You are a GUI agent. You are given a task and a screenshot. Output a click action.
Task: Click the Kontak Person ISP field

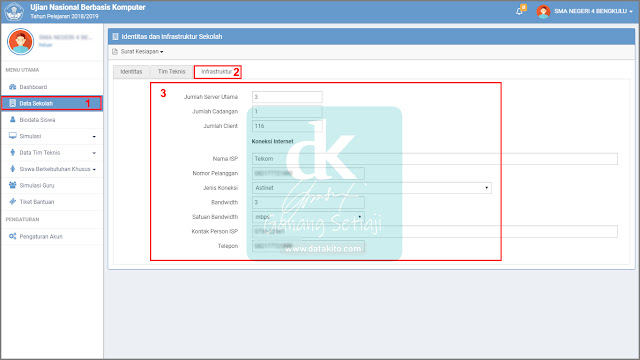pyautogui.click(x=435, y=231)
